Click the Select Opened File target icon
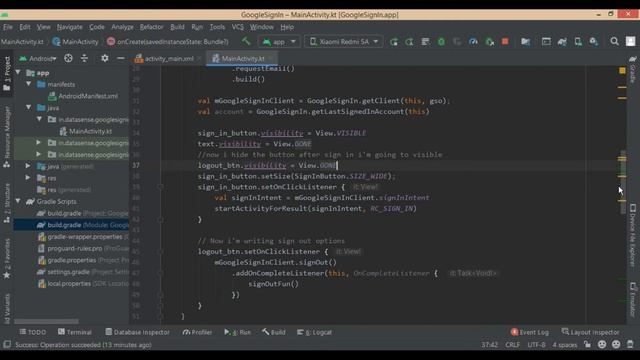 (x=68, y=58)
